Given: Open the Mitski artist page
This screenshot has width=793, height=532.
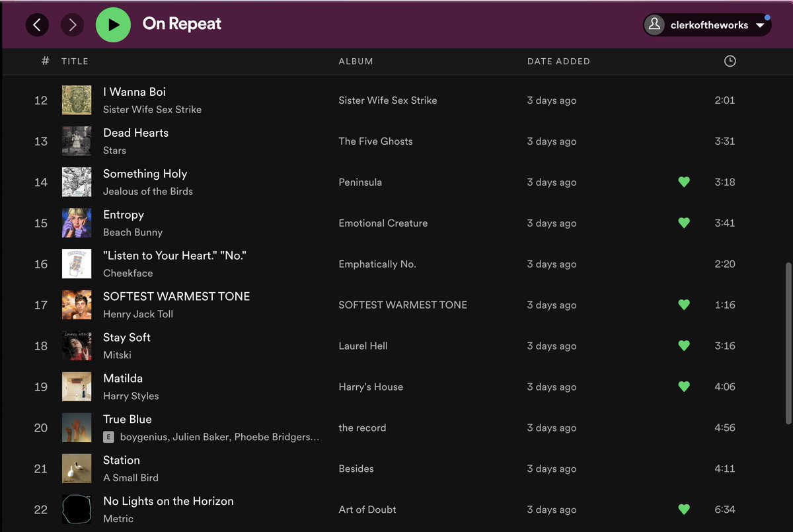Looking at the screenshot, I should point(117,356).
